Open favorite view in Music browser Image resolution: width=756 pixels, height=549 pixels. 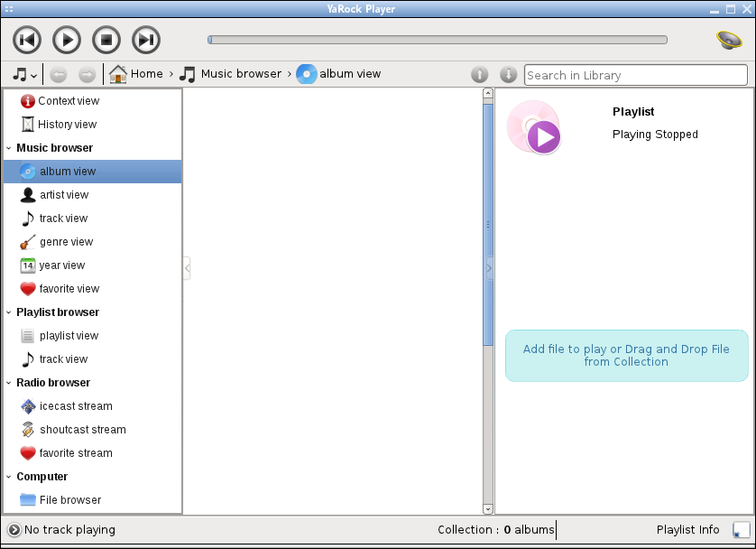93,289
